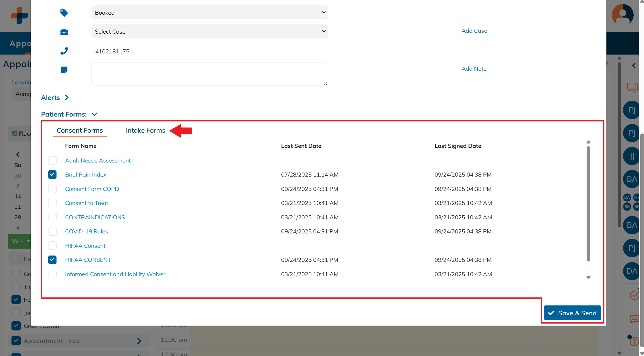
Task: Open the help question-mark icon at bottom right
Action: [634, 341]
